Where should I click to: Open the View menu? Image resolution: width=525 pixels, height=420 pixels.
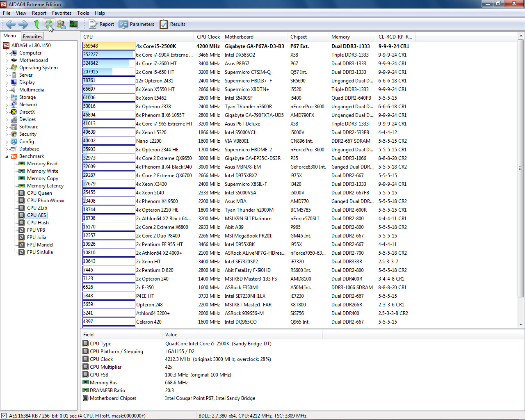tap(21, 13)
